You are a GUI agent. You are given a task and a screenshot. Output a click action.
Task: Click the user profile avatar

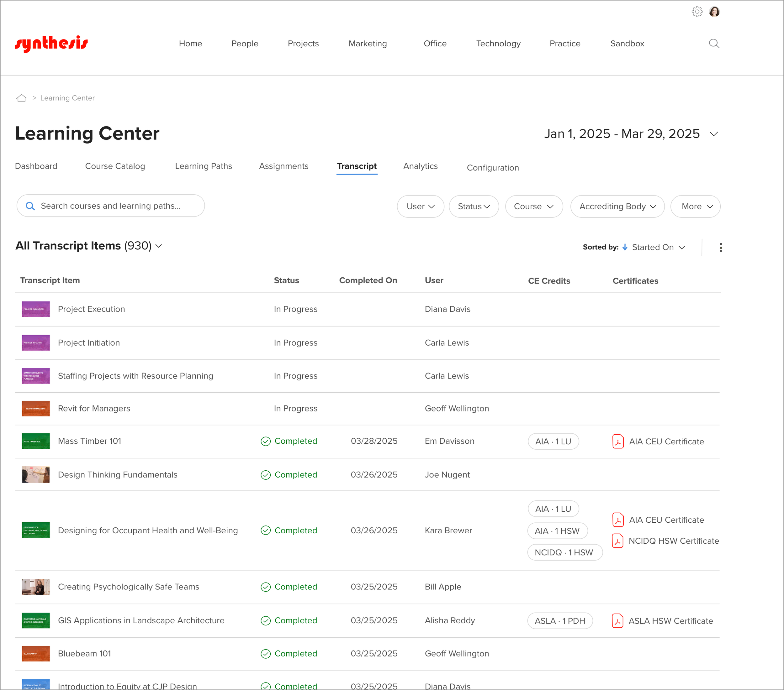pos(714,12)
